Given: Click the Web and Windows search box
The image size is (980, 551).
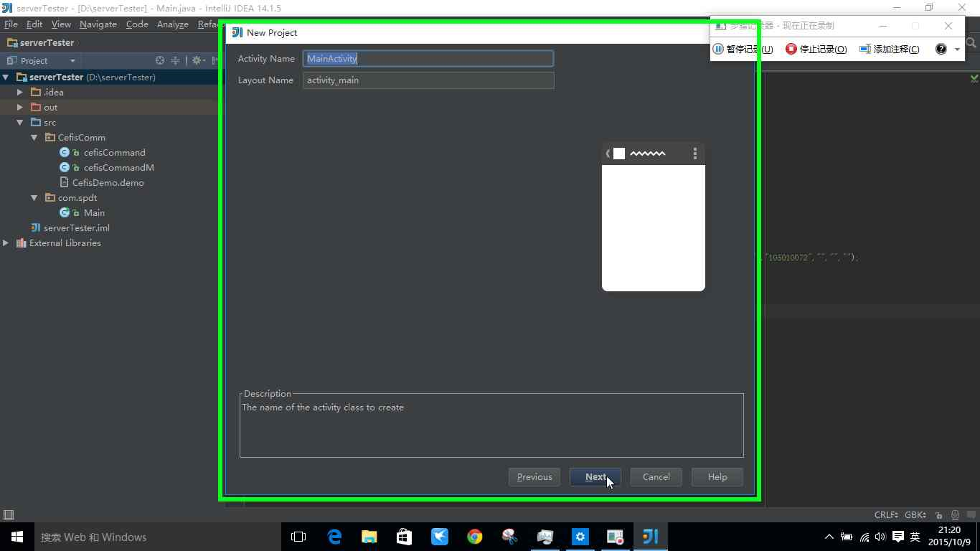Looking at the screenshot, I should tap(158, 537).
